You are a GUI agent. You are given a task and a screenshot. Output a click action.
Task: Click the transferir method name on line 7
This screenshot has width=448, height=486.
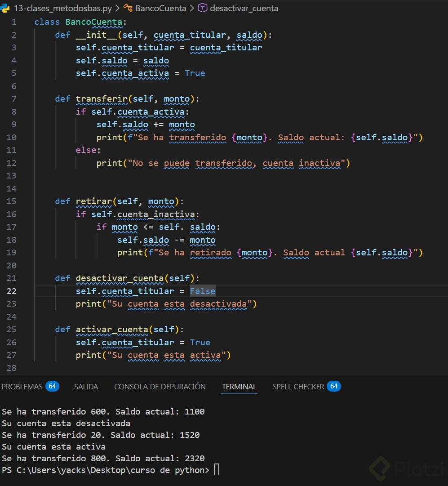click(102, 99)
